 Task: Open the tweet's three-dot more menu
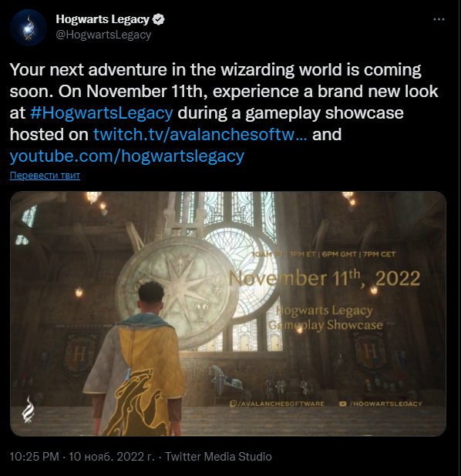click(x=439, y=19)
